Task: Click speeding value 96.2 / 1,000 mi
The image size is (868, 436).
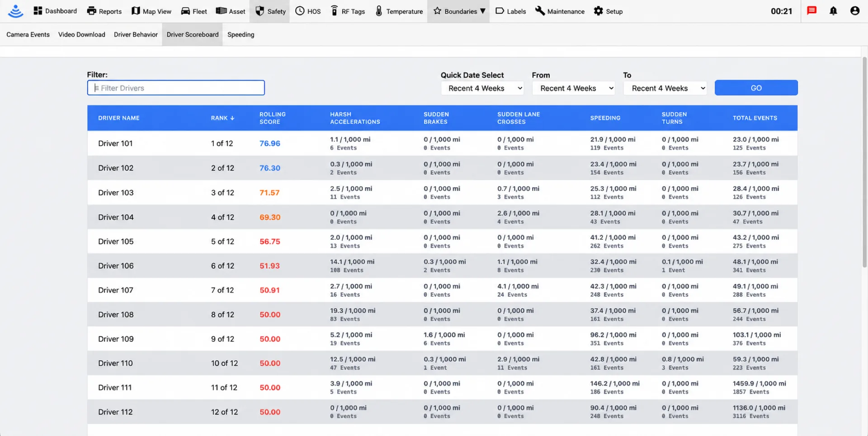Action: [613, 335]
